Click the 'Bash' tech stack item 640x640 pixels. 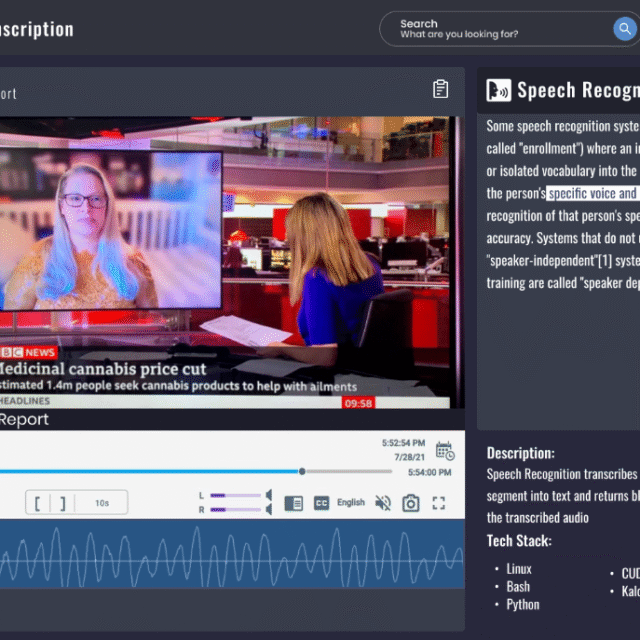(x=518, y=587)
